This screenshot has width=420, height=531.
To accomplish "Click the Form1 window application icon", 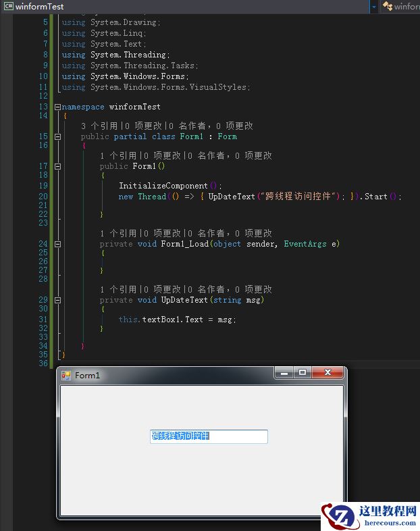I will click(x=66, y=376).
